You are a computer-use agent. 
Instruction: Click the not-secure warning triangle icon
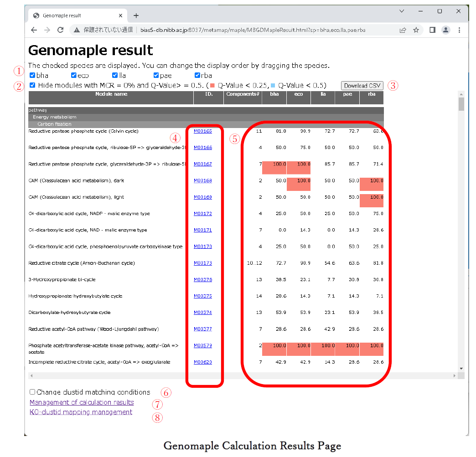point(77,30)
